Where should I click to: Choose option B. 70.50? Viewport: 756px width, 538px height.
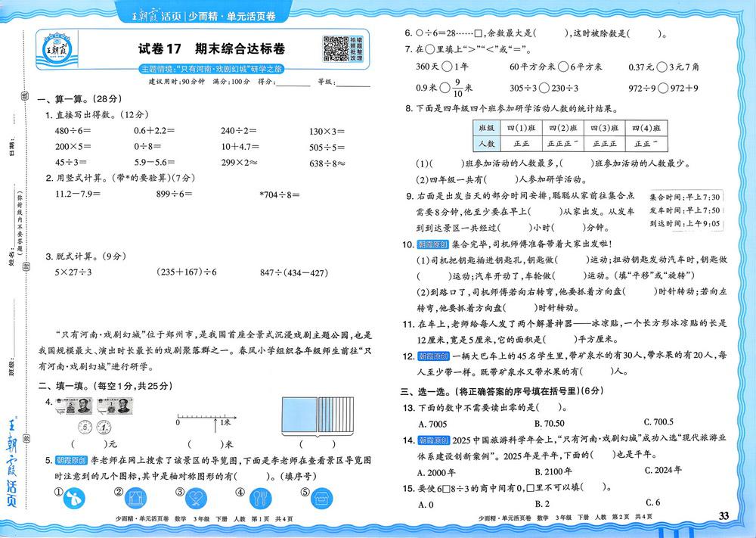click(x=550, y=424)
